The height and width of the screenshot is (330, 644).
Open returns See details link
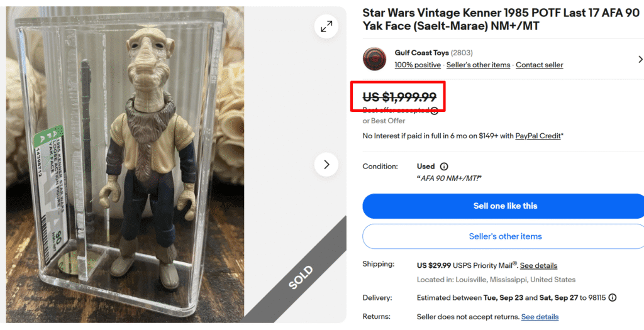540,316
